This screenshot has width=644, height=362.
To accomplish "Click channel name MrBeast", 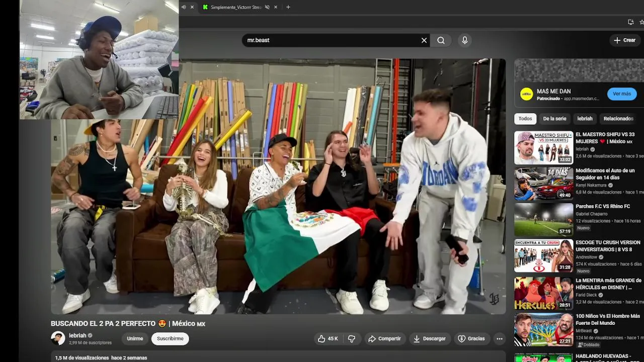I will (x=584, y=331).
